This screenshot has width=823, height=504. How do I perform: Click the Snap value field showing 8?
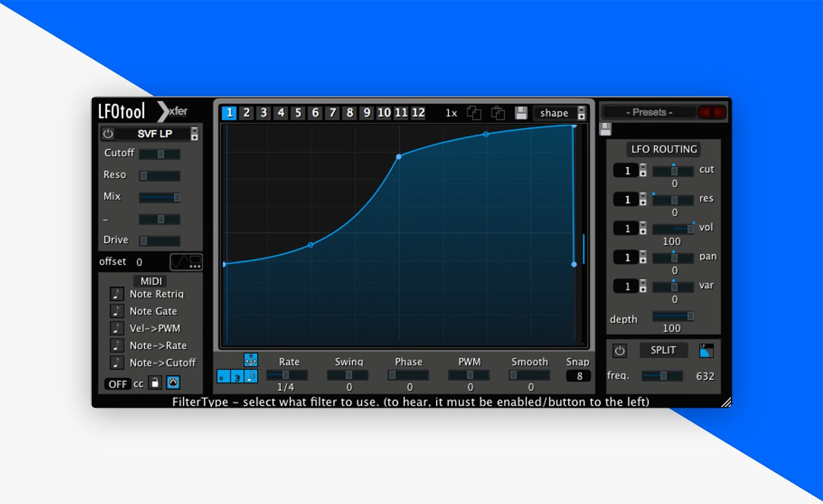tap(577, 376)
